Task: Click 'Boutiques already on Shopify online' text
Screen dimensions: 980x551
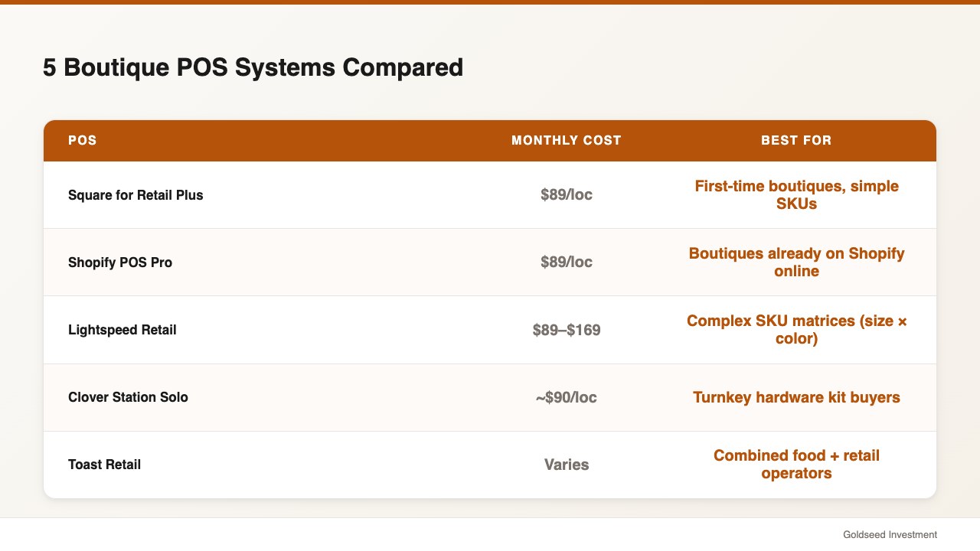Action: click(x=796, y=262)
